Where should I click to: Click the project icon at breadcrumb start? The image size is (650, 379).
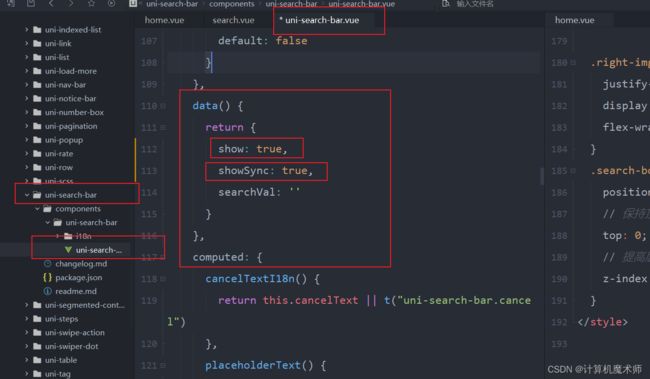pos(133,3)
